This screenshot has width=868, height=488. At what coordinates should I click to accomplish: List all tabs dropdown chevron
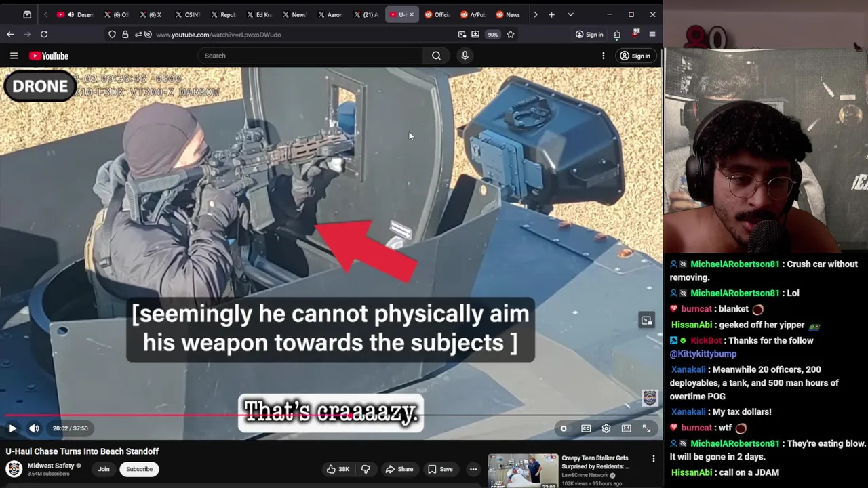click(x=570, y=14)
